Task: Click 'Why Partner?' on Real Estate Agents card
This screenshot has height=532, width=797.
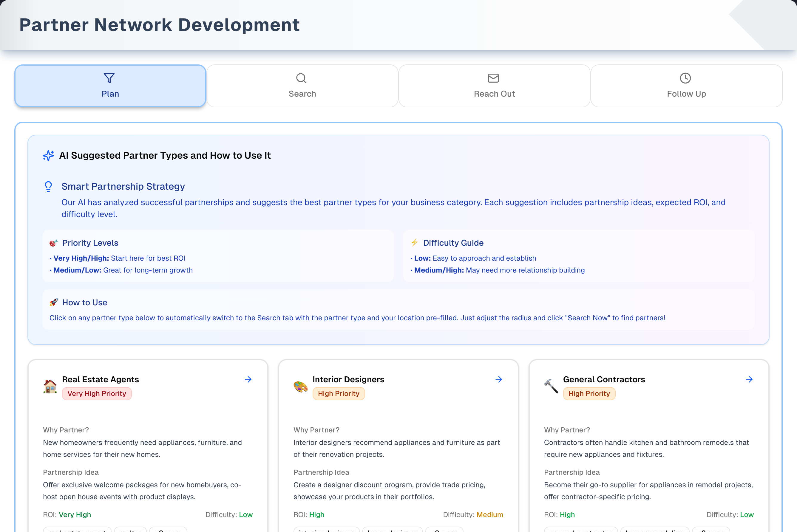Action: coord(66,430)
